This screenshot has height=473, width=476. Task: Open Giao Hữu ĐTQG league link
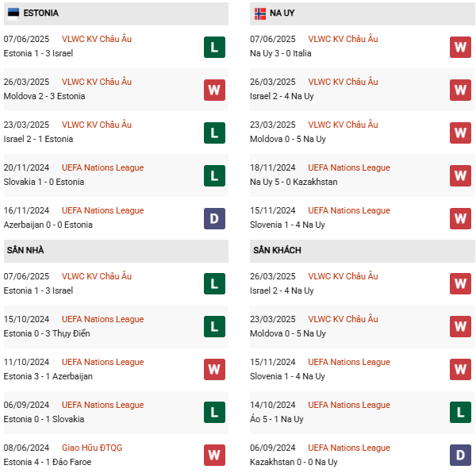pyautogui.click(x=89, y=448)
